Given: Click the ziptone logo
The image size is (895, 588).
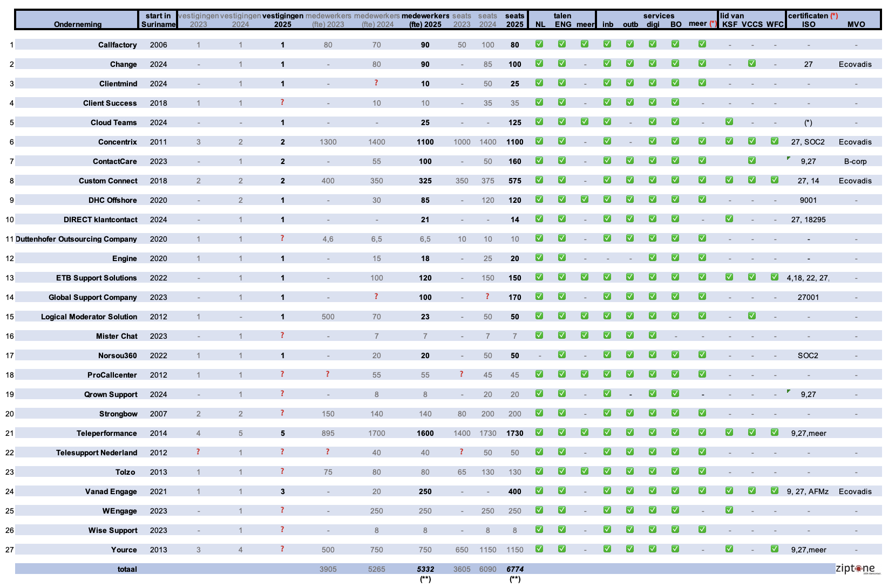Looking at the screenshot, I should click(855, 569).
